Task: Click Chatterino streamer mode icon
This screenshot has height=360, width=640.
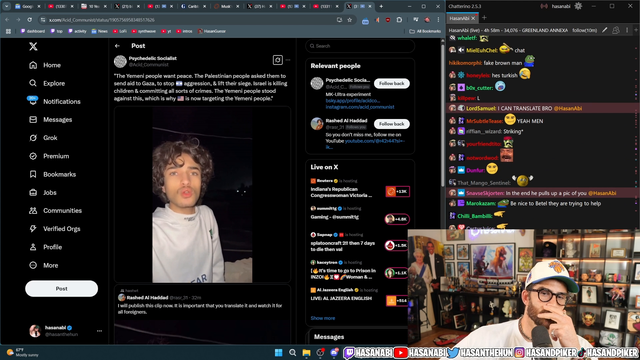Action: point(544,6)
